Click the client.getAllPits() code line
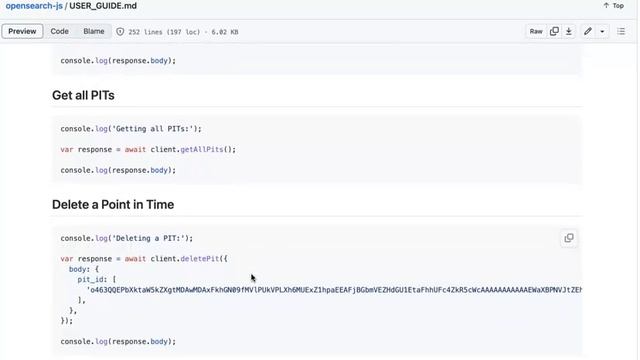Screen dimensions: 640x360 (148, 149)
